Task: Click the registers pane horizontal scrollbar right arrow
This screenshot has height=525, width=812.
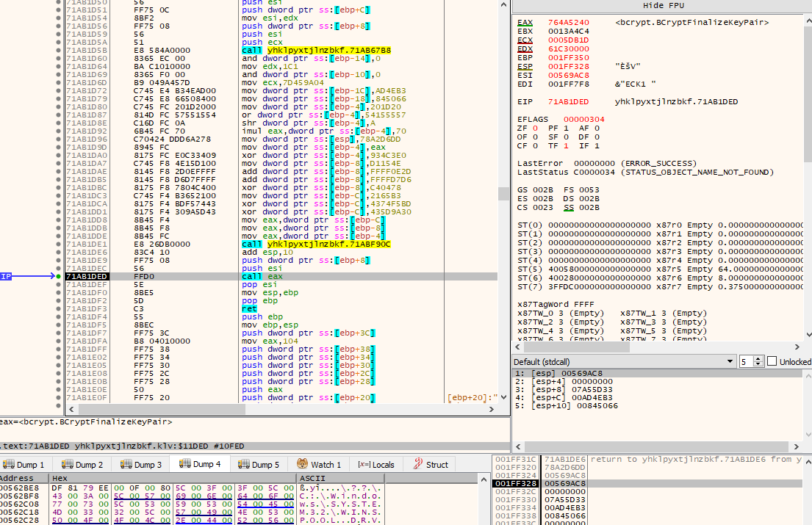Action: tap(797, 347)
